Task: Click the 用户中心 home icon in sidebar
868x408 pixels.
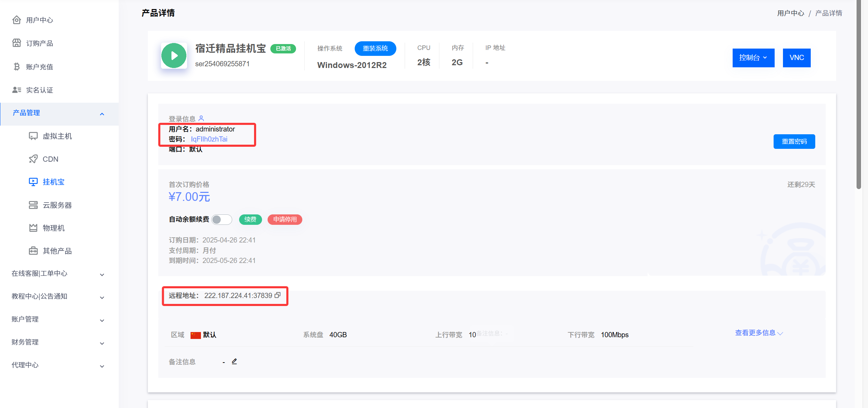Action: [16, 20]
